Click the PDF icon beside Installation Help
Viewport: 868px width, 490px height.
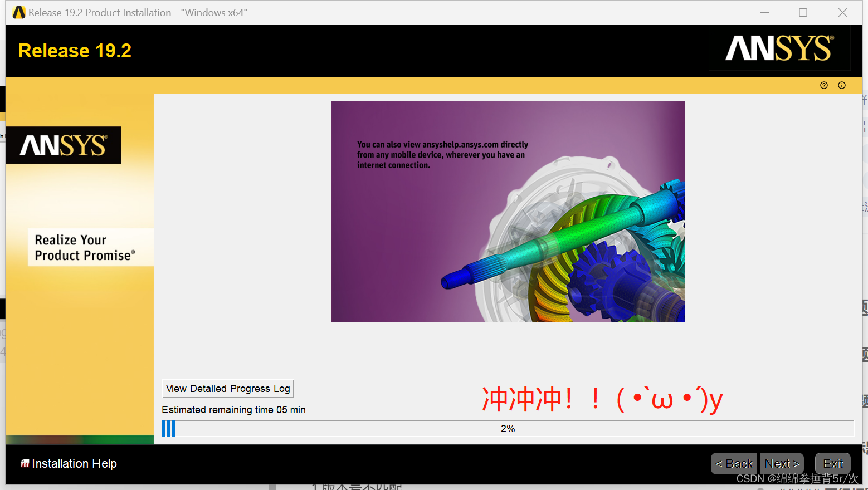pyautogui.click(x=25, y=463)
